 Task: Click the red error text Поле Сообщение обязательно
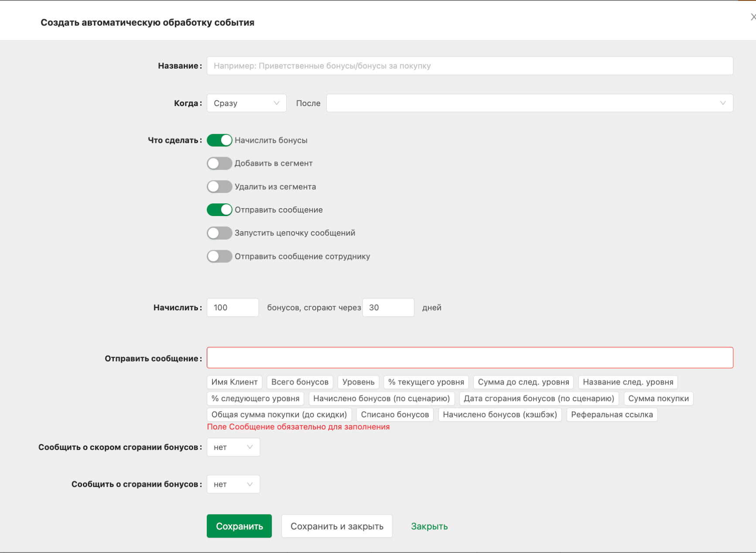click(x=298, y=427)
